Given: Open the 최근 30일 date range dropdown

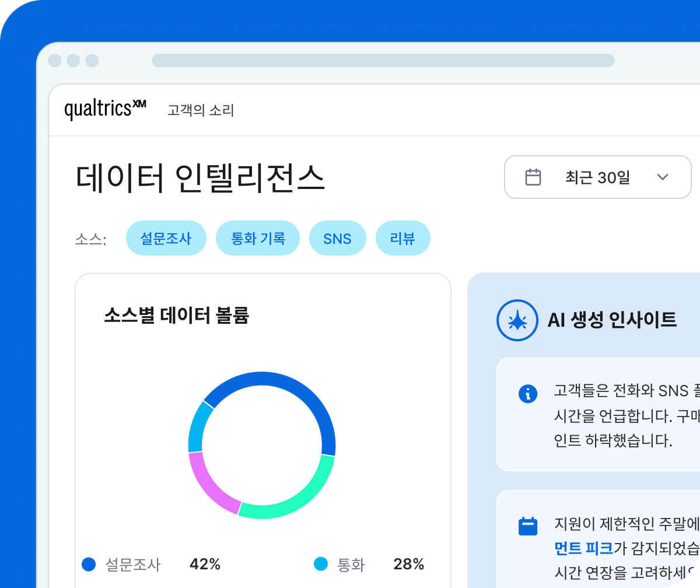Looking at the screenshot, I should 597,177.
